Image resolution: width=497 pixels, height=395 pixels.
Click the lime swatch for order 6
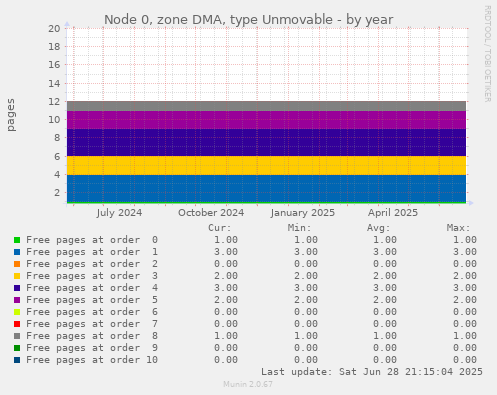17,312
